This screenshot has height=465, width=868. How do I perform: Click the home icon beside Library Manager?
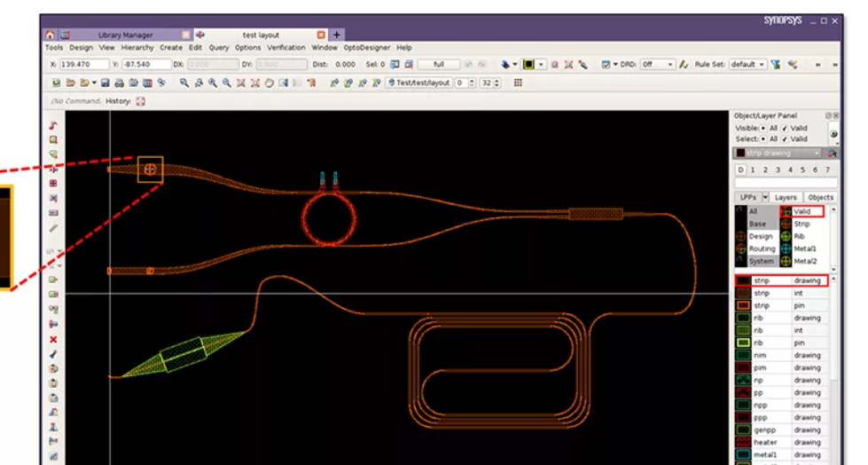[51, 35]
